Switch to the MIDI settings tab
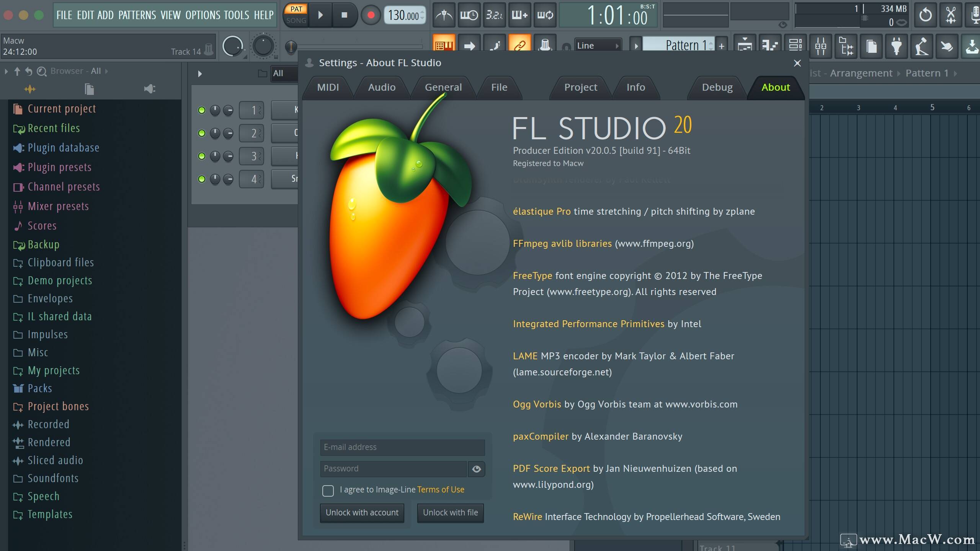This screenshot has width=980, height=551. pos(328,87)
